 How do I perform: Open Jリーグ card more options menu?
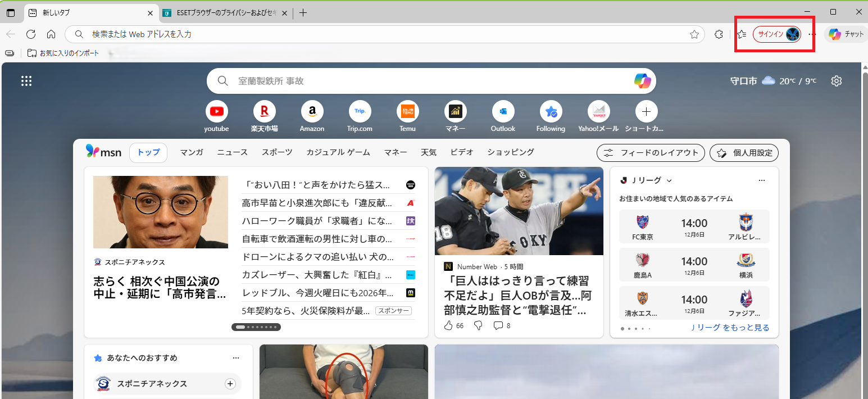(x=762, y=180)
